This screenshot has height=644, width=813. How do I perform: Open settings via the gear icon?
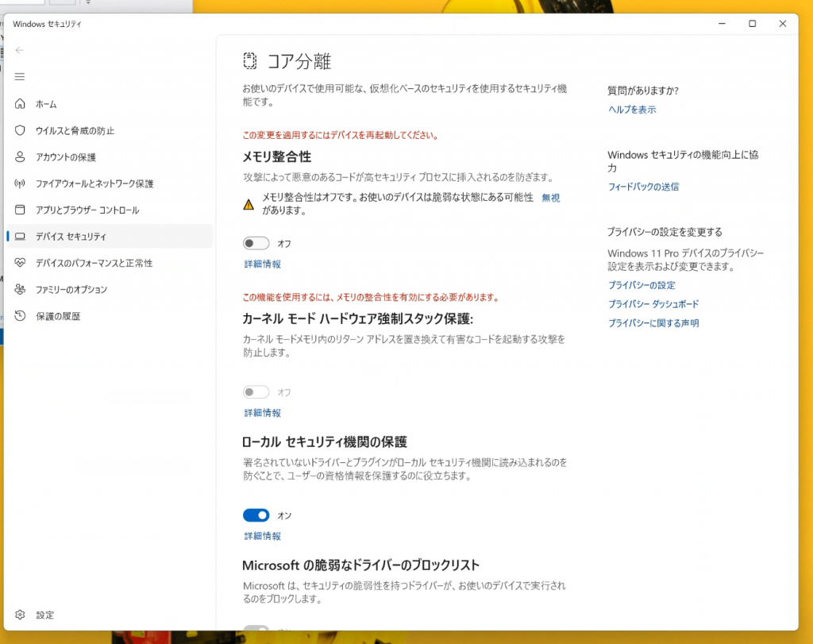pos(20,615)
